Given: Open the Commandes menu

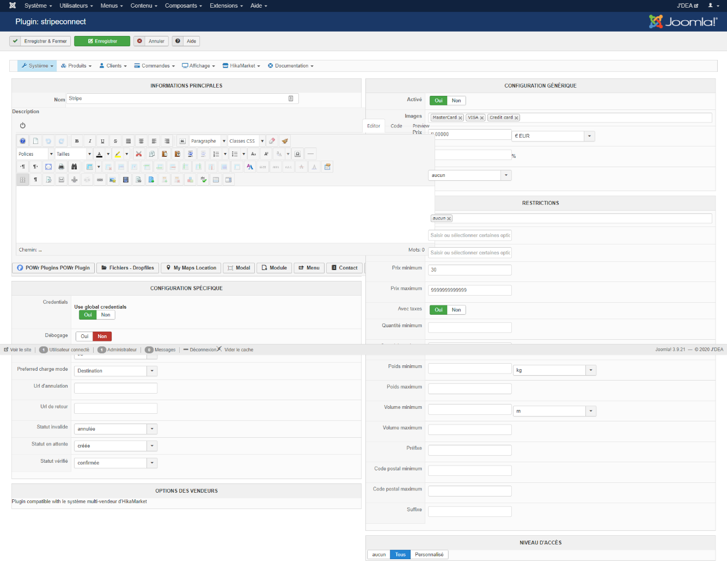Looking at the screenshot, I should [155, 66].
